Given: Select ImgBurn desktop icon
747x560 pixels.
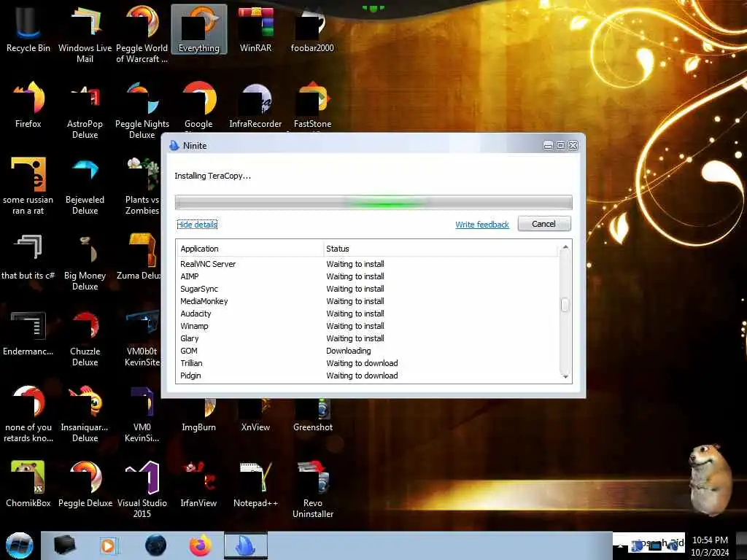Looking at the screenshot, I should tap(198, 415).
